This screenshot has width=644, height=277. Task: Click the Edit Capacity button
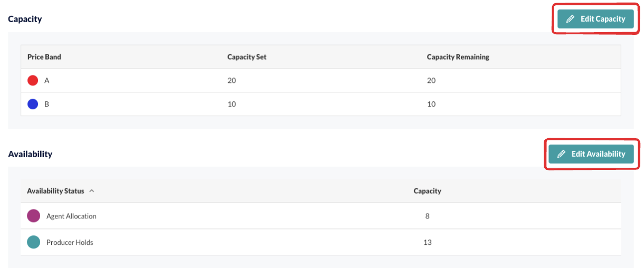click(595, 19)
